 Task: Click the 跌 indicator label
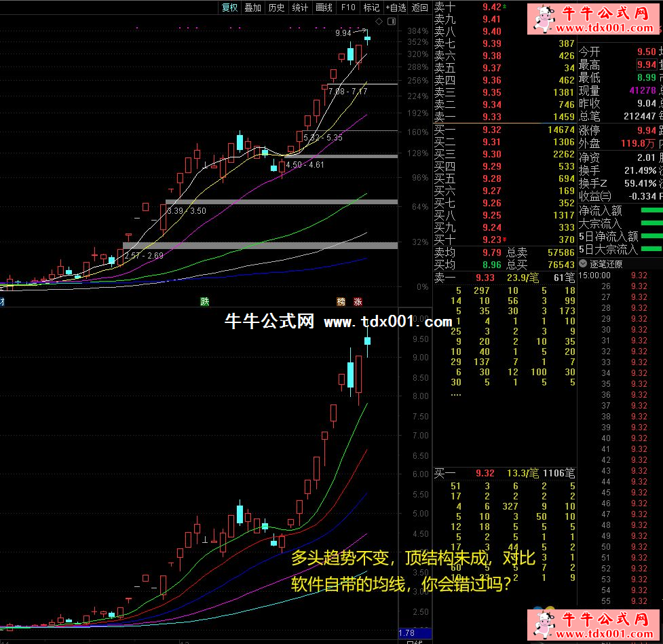[204, 301]
